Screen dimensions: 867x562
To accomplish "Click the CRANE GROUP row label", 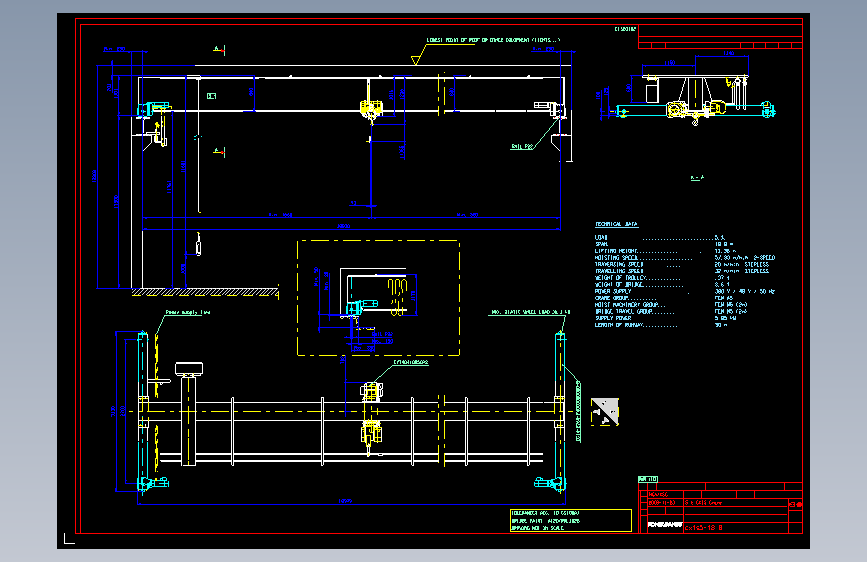I will [x=612, y=298].
